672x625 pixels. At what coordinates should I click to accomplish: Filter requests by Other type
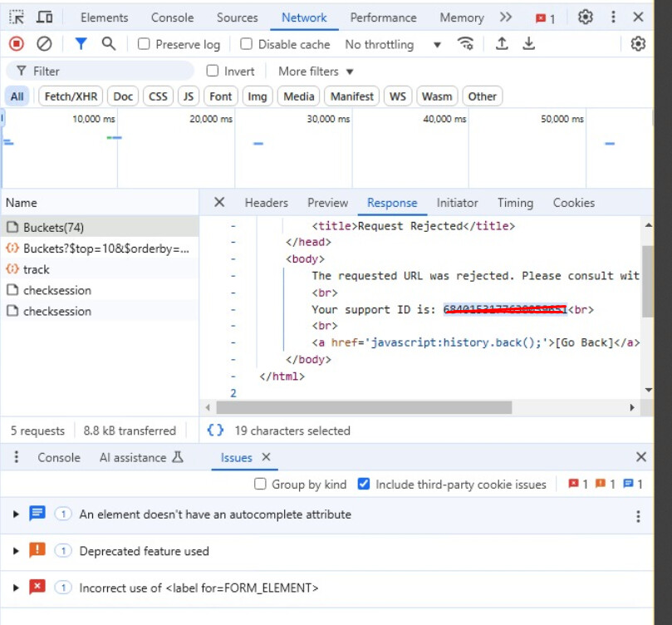(x=482, y=96)
